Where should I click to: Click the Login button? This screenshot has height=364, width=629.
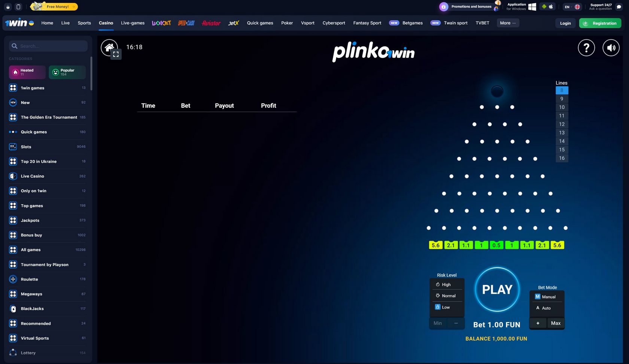565,23
